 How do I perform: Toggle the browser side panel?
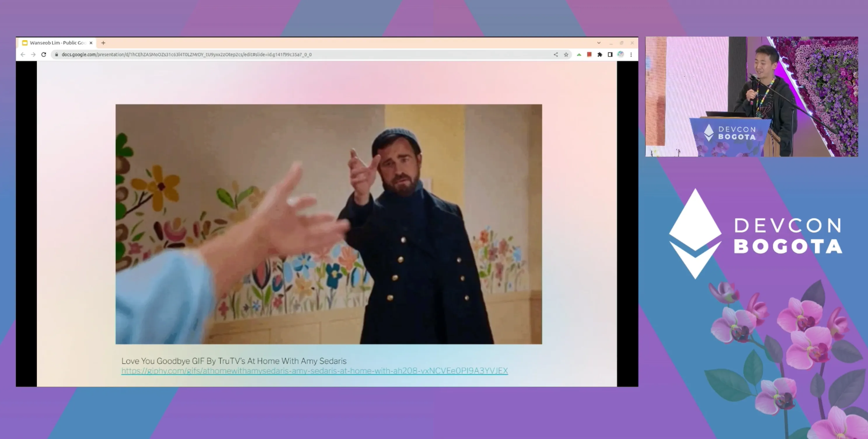coord(610,54)
